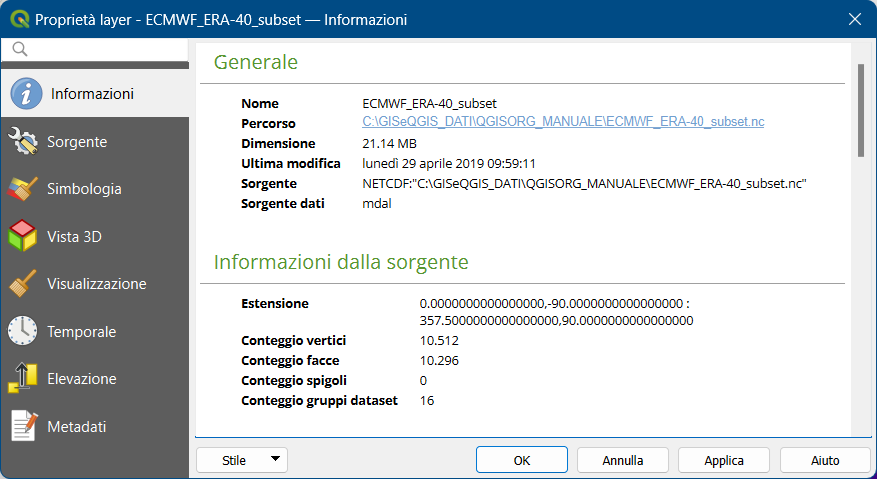Click the Conteggio gruppi dataset label
The width and height of the screenshot is (877, 479).
pyautogui.click(x=319, y=401)
